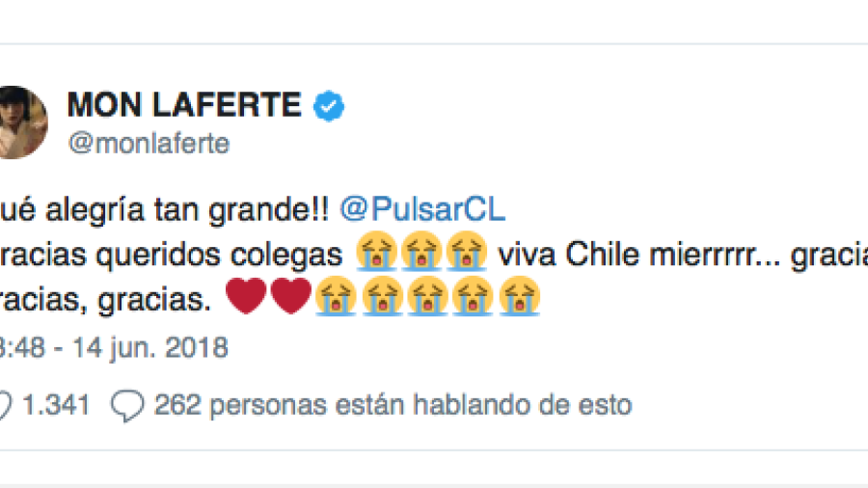This screenshot has height=488, width=868.
Task: Like the tweet with the heart icon
Action: pyautogui.click(x=4, y=405)
